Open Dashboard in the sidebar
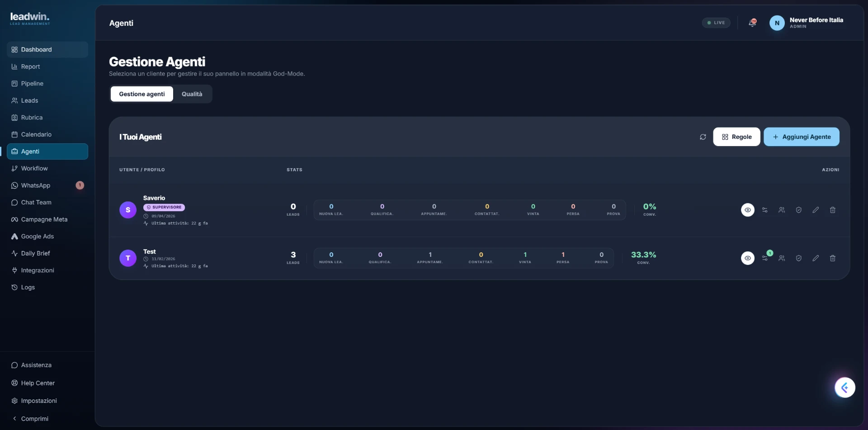Screen dimensions: 868x430 [47, 50]
